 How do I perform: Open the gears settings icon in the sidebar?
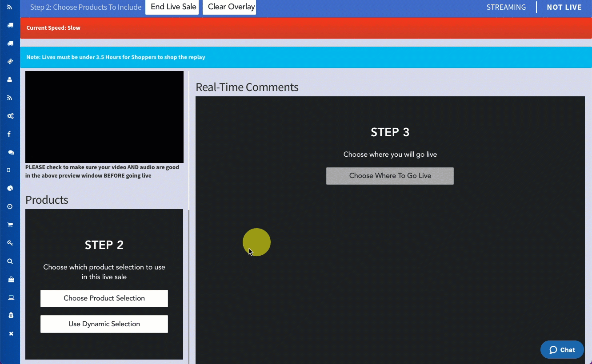(x=10, y=116)
